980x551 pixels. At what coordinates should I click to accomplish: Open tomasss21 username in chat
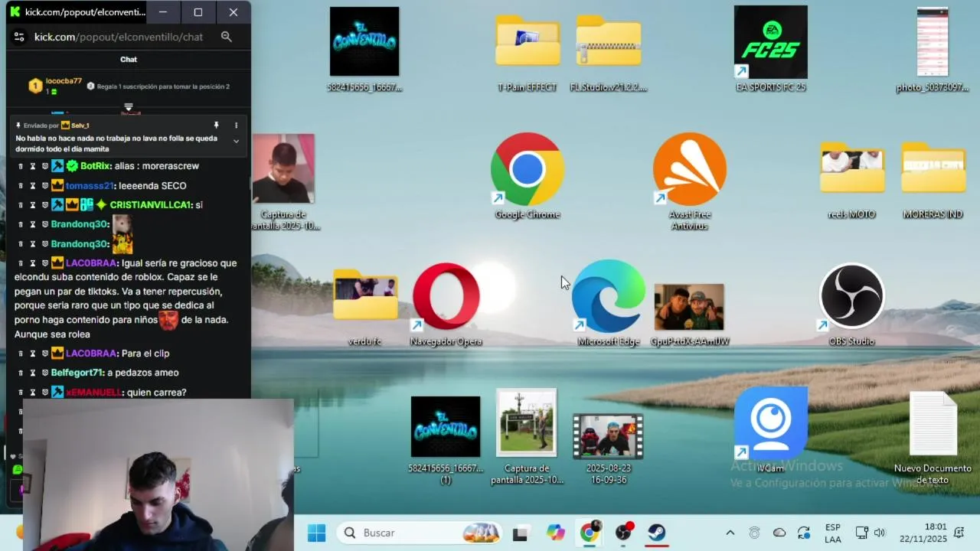point(90,186)
